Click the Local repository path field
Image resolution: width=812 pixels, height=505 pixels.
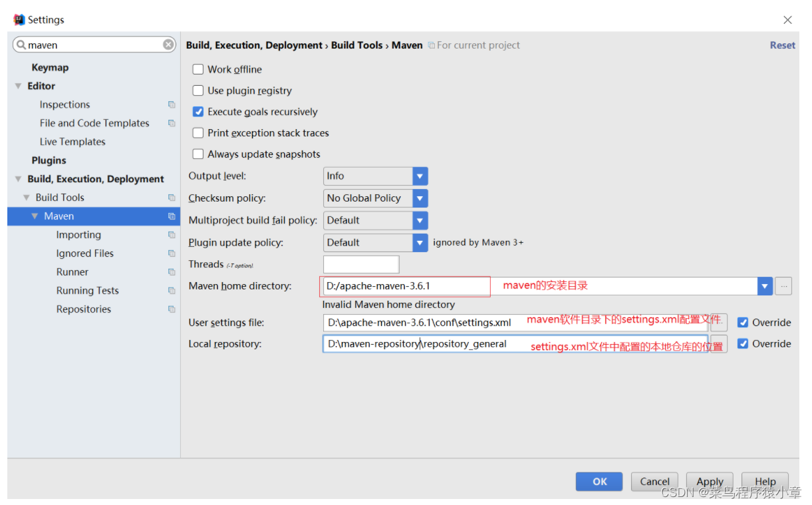516,344
